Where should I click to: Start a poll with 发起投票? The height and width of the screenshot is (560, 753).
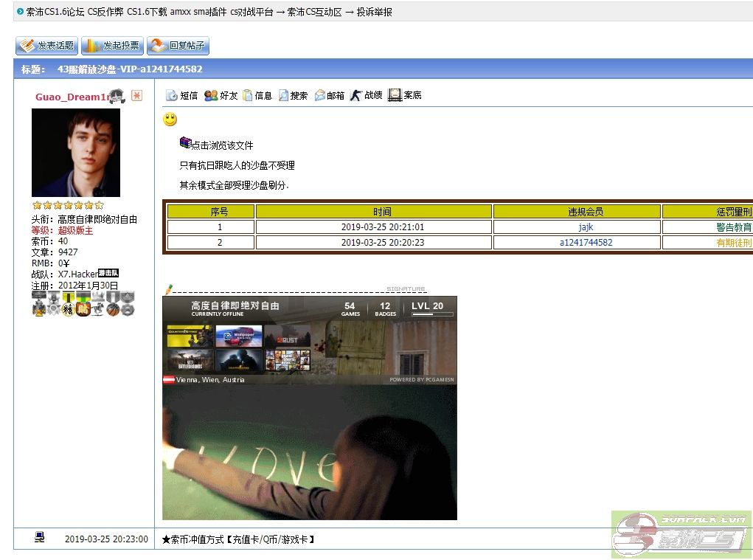(112, 46)
